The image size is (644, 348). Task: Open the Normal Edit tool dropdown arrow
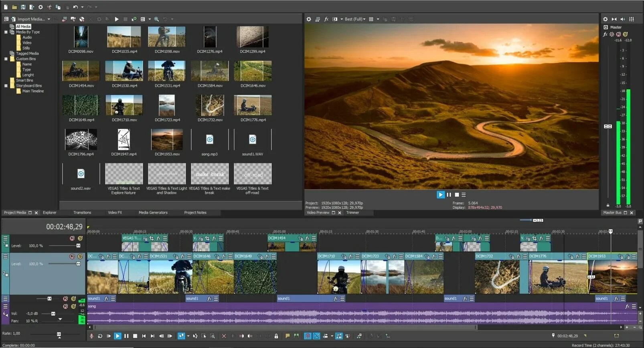tap(188, 336)
